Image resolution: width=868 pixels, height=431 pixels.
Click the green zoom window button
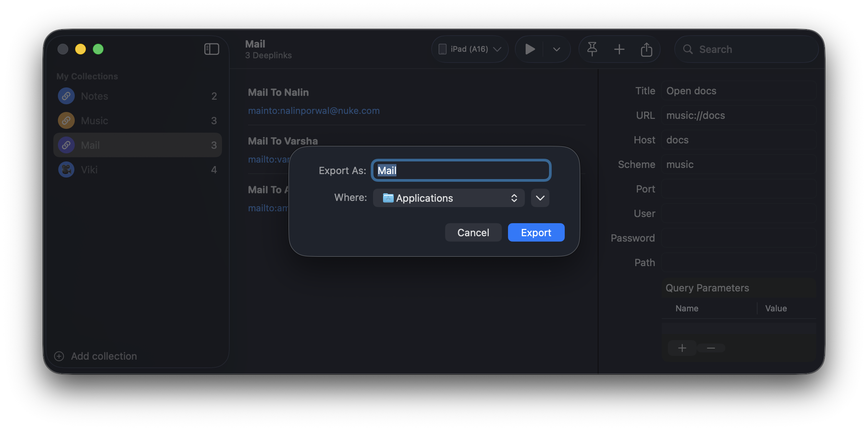[98, 49]
